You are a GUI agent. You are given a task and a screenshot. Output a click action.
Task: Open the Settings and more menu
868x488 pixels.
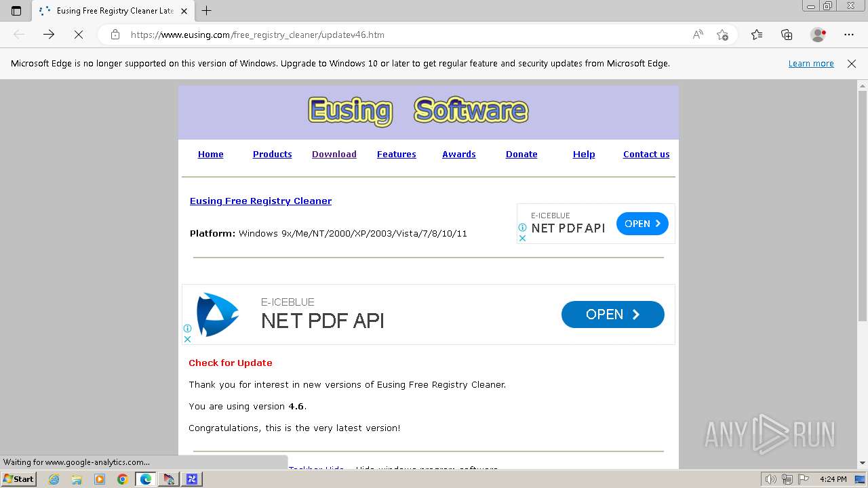tap(849, 35)
